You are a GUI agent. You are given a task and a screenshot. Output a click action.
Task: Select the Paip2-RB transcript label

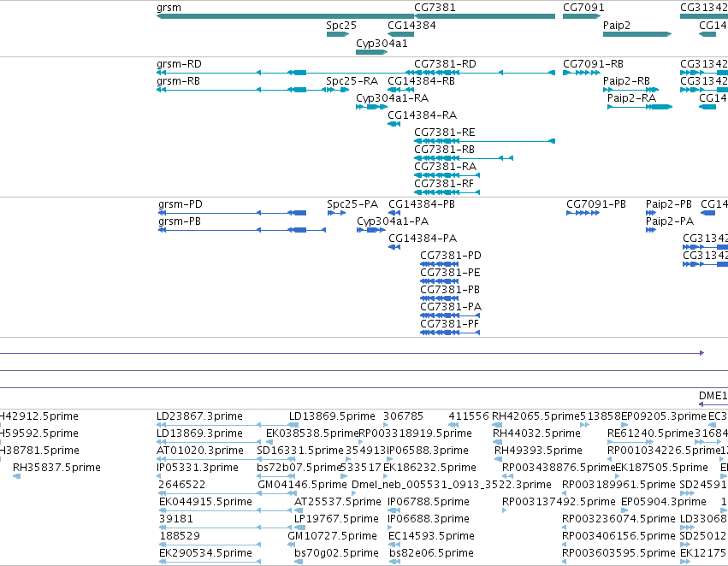click(626, 81)
